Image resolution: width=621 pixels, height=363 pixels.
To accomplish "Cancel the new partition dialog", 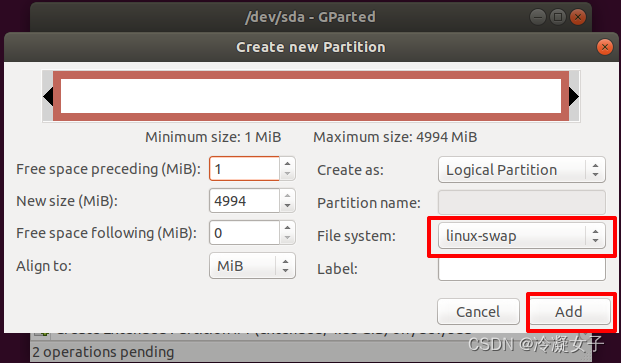I will (478, 312).
